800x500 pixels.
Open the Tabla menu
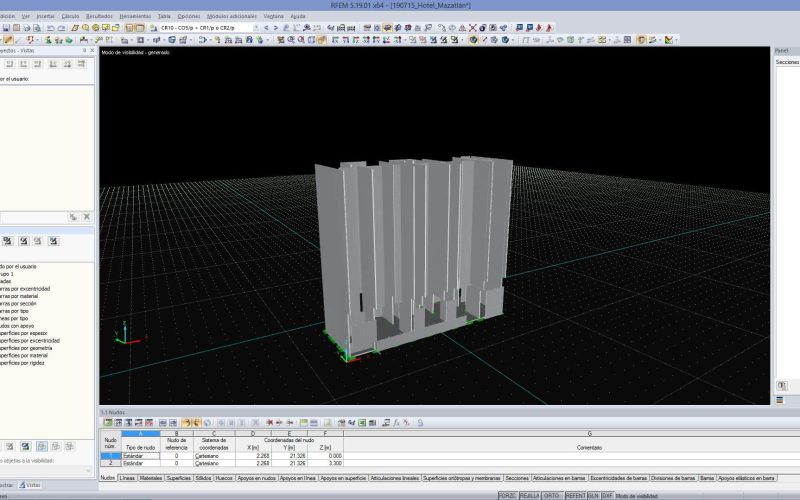[x=164, y=16]
